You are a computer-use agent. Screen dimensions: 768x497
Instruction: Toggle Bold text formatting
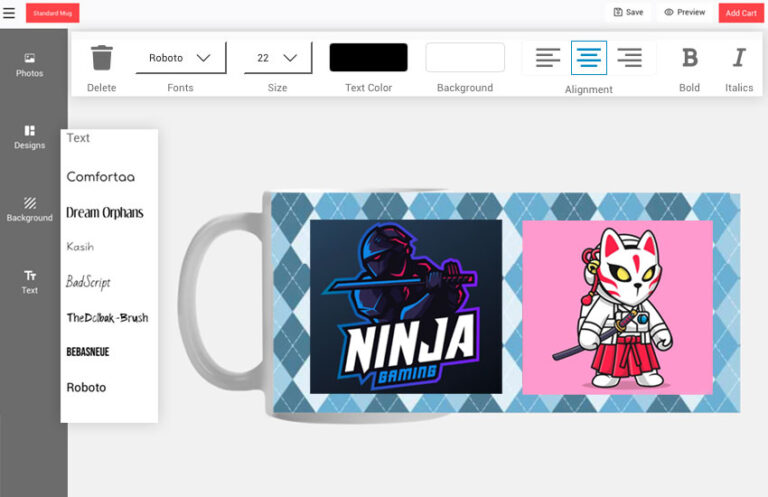click(x=689, y=58)
